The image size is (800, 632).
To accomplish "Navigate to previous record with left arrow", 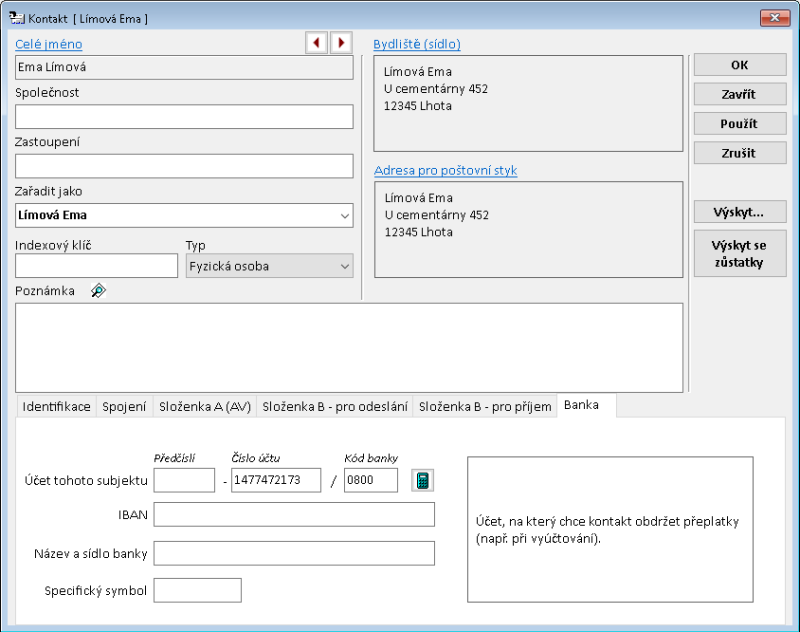I will tap(316, 44).
